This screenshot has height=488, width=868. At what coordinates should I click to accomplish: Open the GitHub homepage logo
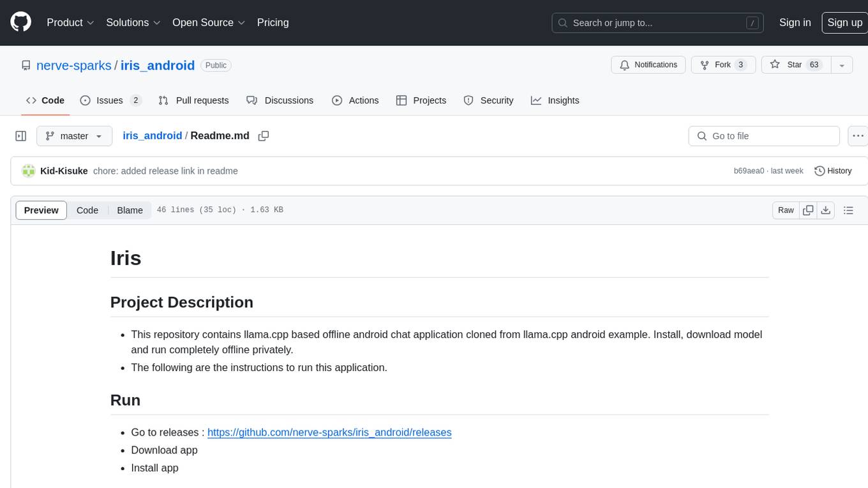point(21,22)
